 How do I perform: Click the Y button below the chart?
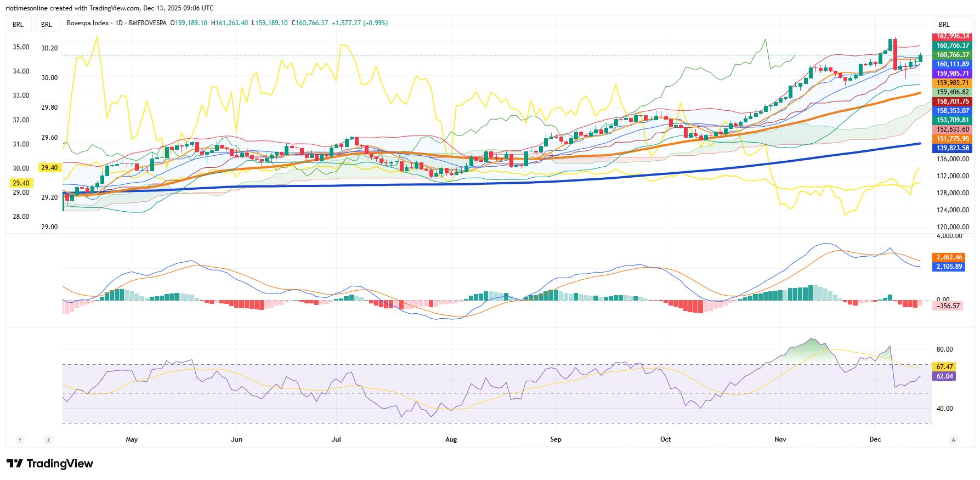pyautogui.click(x=20, y=439)
